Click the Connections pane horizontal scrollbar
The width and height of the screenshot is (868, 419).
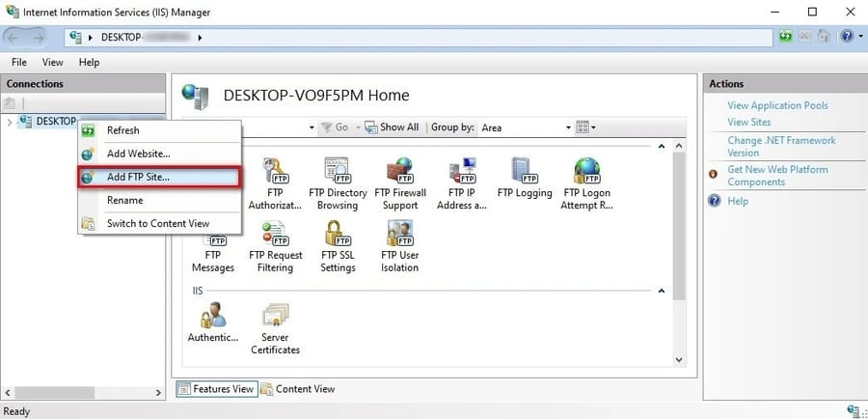(x=54, y=392)
